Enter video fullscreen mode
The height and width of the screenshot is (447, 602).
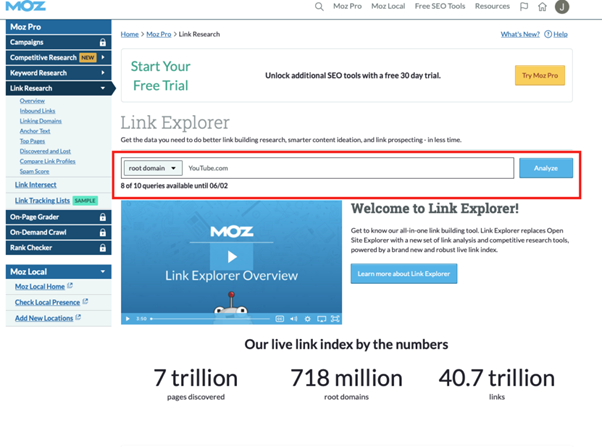tap(335, 319)
